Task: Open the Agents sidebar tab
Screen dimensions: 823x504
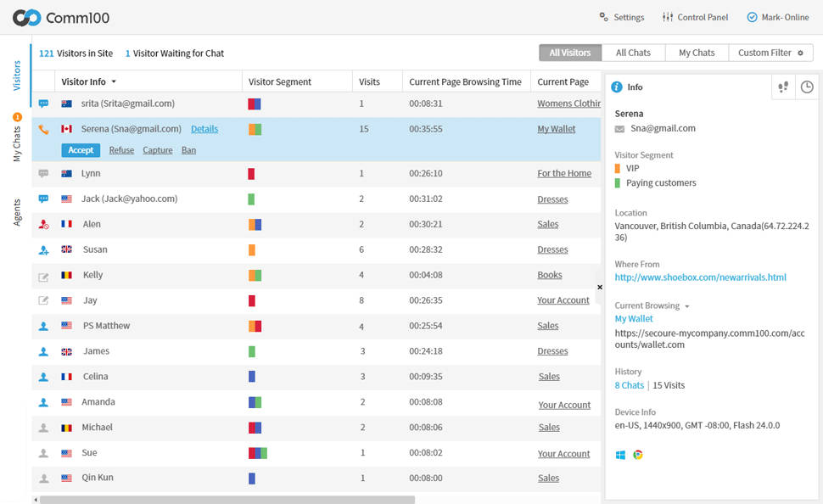Action: pos(17,212)
